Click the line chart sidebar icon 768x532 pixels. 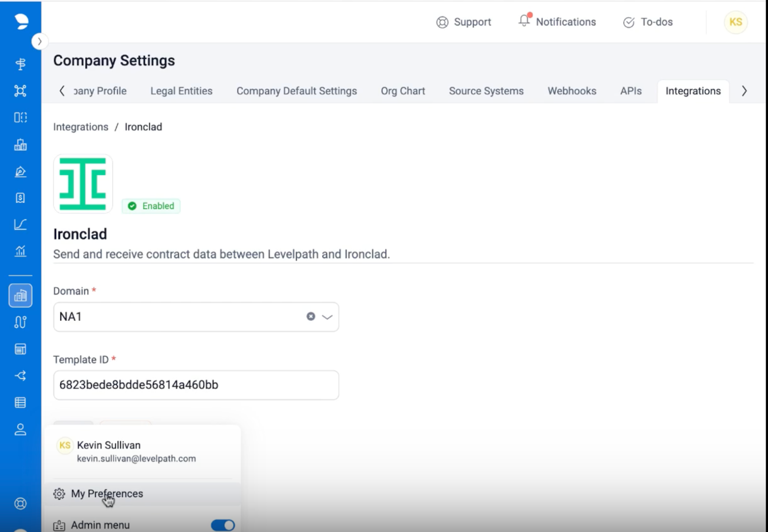click(20, 224)
